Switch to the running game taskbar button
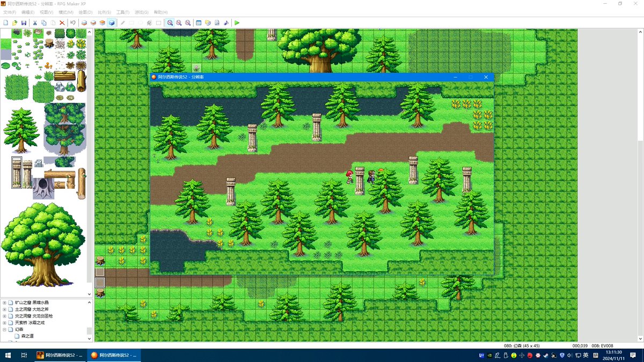 [113, 355]
